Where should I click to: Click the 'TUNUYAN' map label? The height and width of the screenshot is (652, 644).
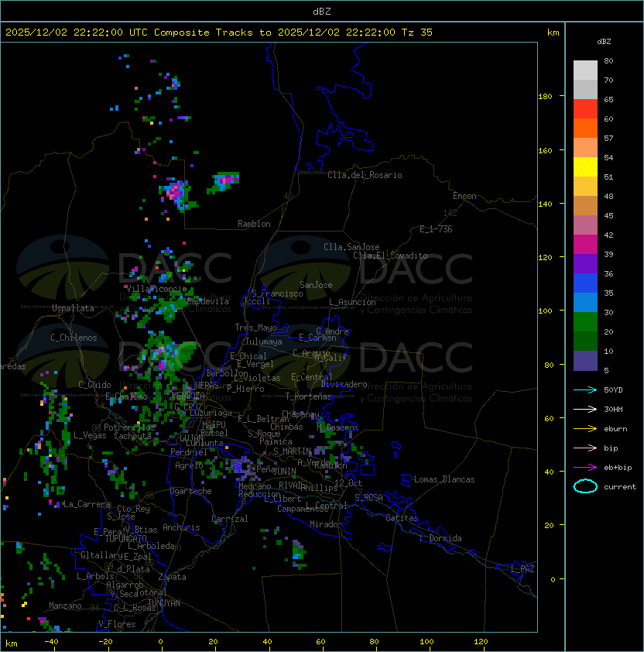(164, 603)
